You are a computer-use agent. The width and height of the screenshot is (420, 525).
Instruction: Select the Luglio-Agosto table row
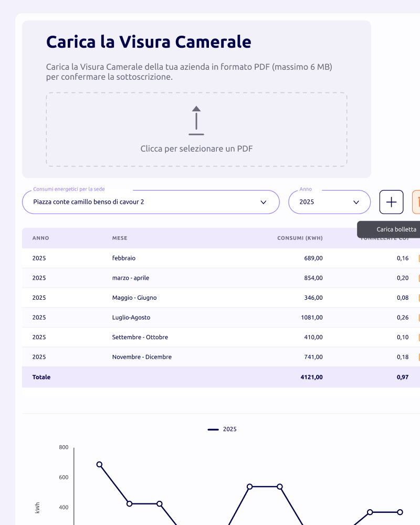(221, 318)
